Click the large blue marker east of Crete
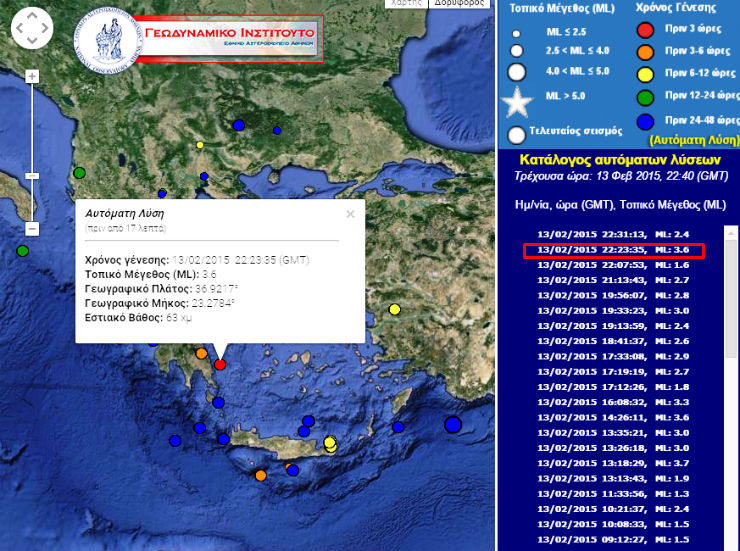 click(x=452, y=425)
